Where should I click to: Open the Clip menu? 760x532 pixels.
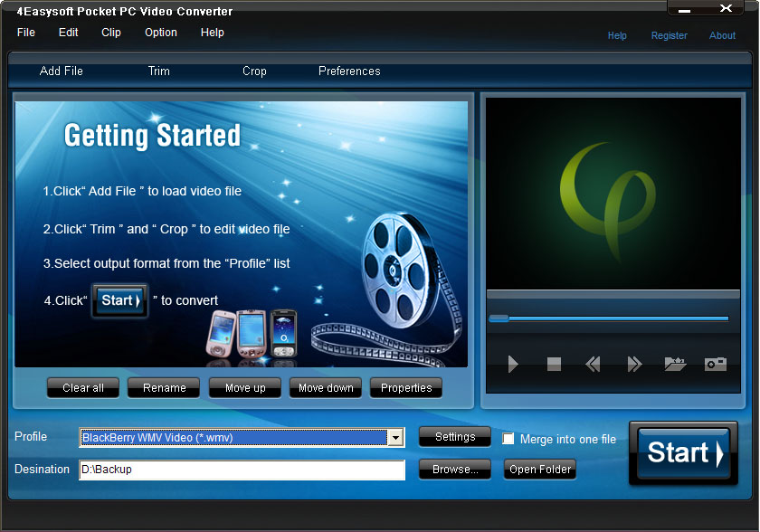(111, 33)
